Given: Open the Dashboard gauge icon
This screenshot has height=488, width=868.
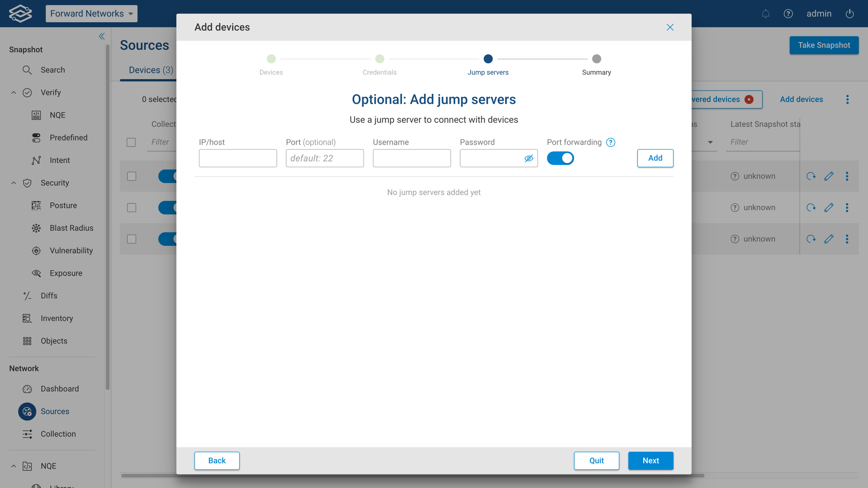Looking at the screenshot, I should (x=27, y=389).
